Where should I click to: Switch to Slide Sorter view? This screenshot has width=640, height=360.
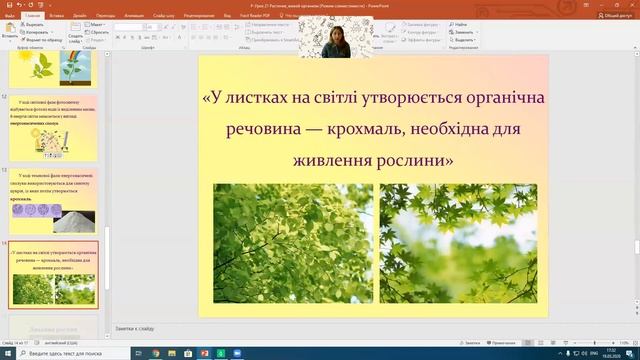click(540, 343)
